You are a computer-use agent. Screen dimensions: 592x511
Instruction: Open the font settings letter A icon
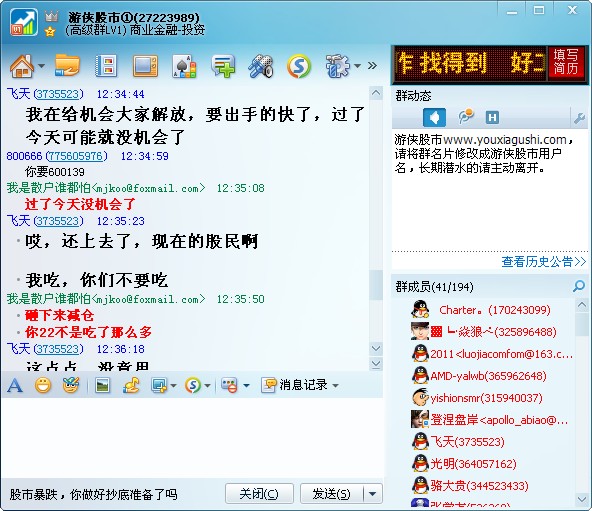15,386
